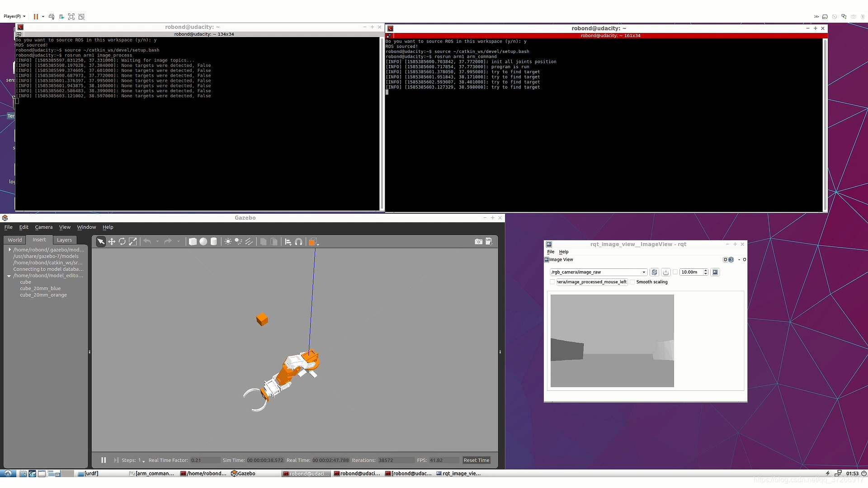Toggle the dynamic depth range checkbox
The height and width of the screenshot is (488, 868).
pyautogui.click(x=675, y=272)
